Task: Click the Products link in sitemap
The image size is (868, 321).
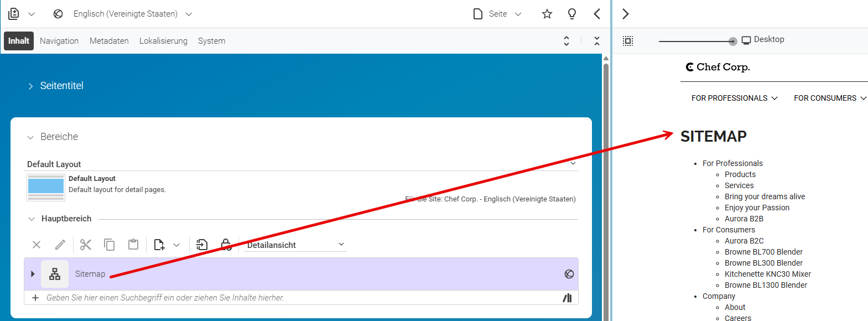Action: (x=740, y=174)
